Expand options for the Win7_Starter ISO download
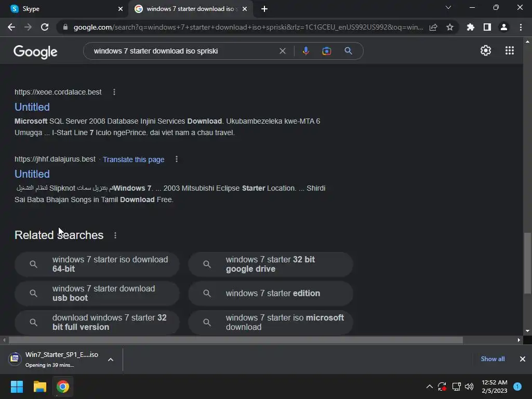532x399 pixels. point(111,360)
